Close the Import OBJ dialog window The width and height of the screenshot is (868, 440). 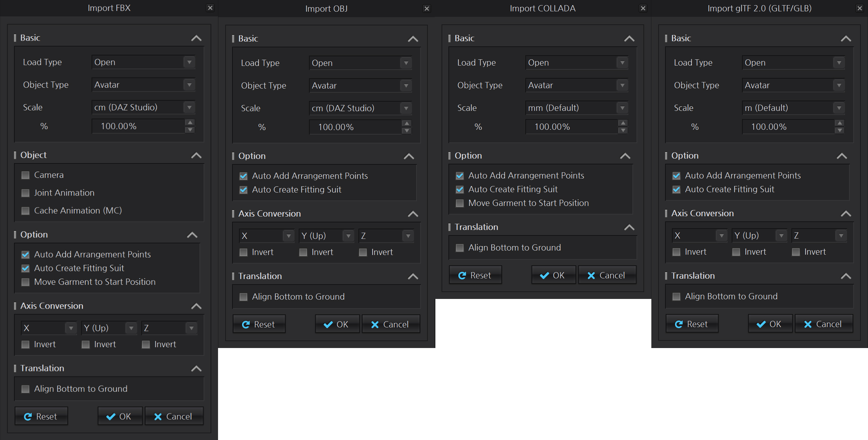tap(427, 8)
